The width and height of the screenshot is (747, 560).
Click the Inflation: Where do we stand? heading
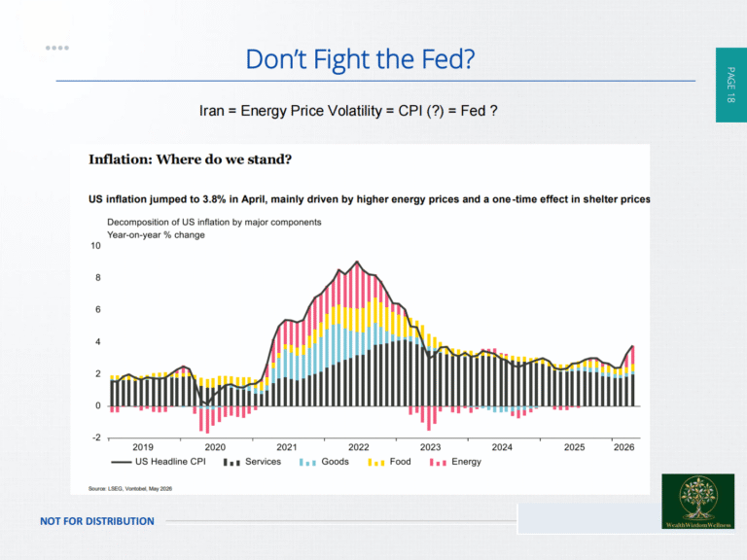pyautogui.click(x=190, y=159)
